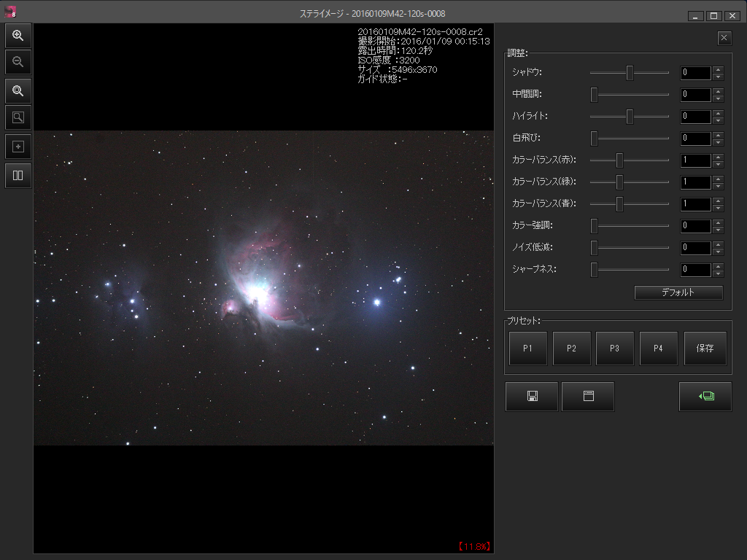Apply preset P3
The image size is (747, 560).
tap(615, 349)
